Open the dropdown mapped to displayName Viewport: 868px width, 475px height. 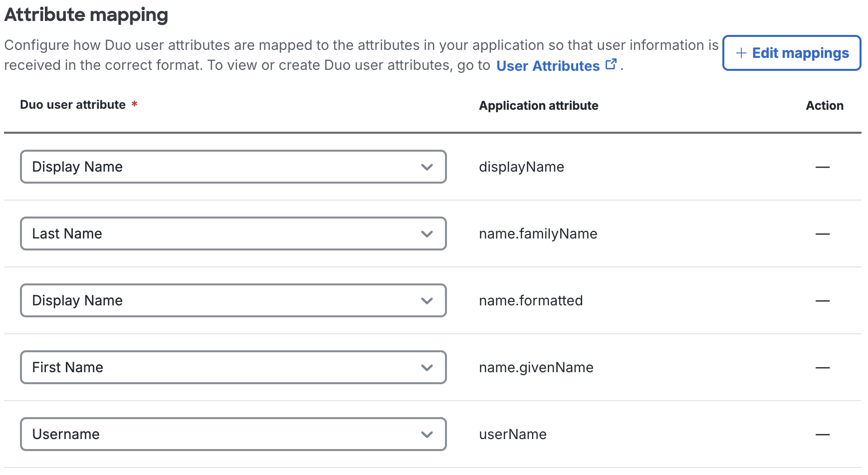coord(232,167)
